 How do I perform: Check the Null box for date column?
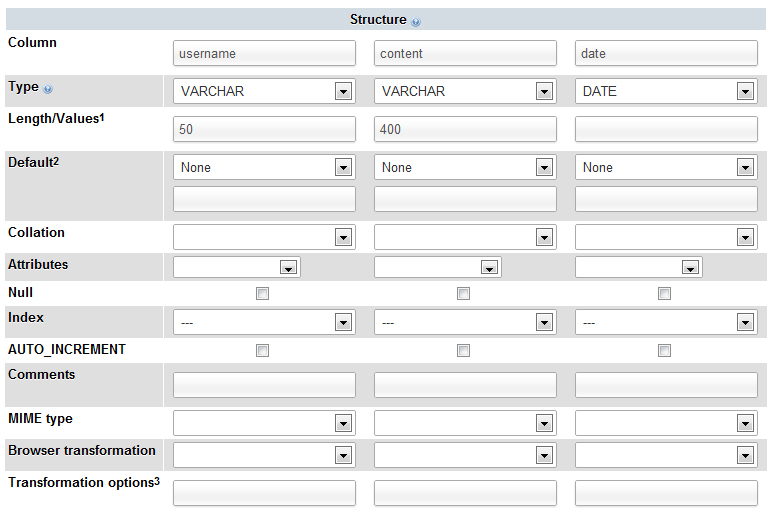click(665, 294)
